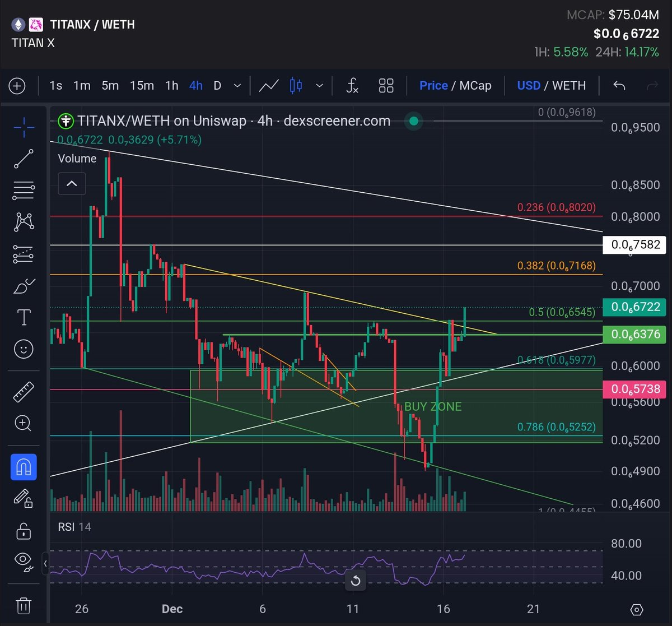The image size is (672, 626).
Task: Collapse the Volume pane via its chevron
Action: (x=72, y=183)
